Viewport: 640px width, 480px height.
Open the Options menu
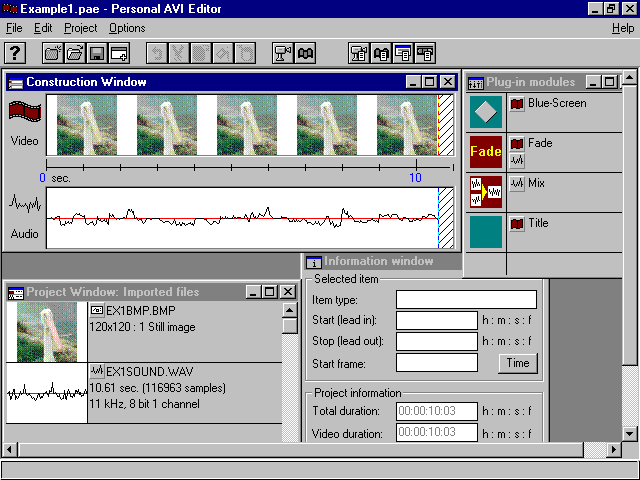coord(127,28)
